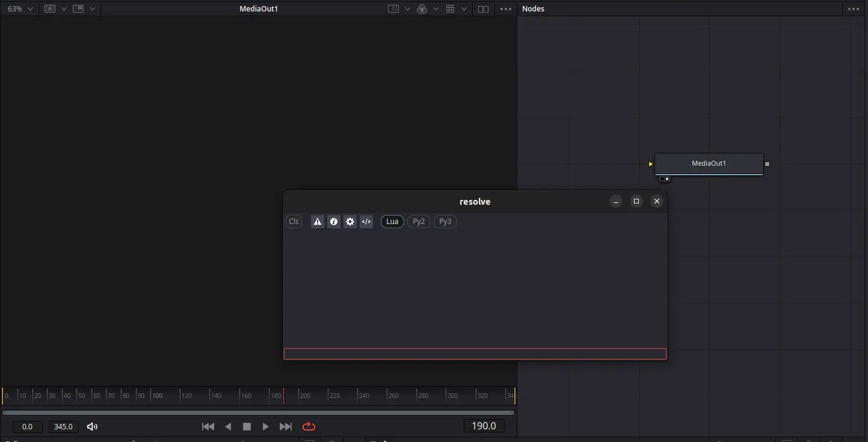Toggle MediaOut1 node viewer assignment dots
Image resolution: width=868 pixels, height=442 pixels.
coord(665,179)
